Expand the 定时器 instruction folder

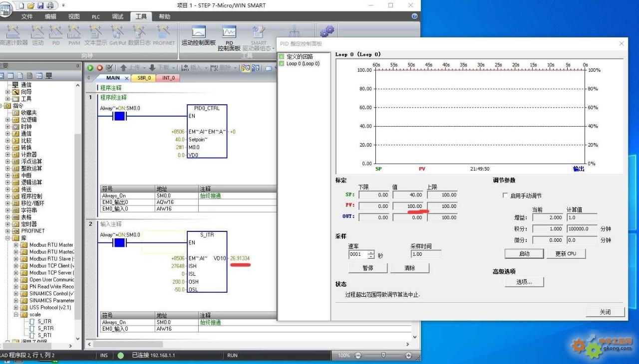pos(7,224)
